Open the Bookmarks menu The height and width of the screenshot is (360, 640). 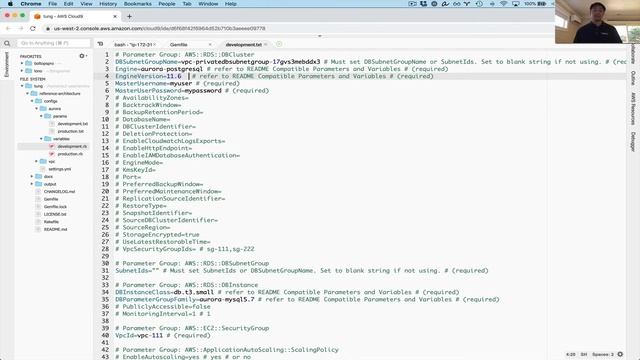click(138, 4)
